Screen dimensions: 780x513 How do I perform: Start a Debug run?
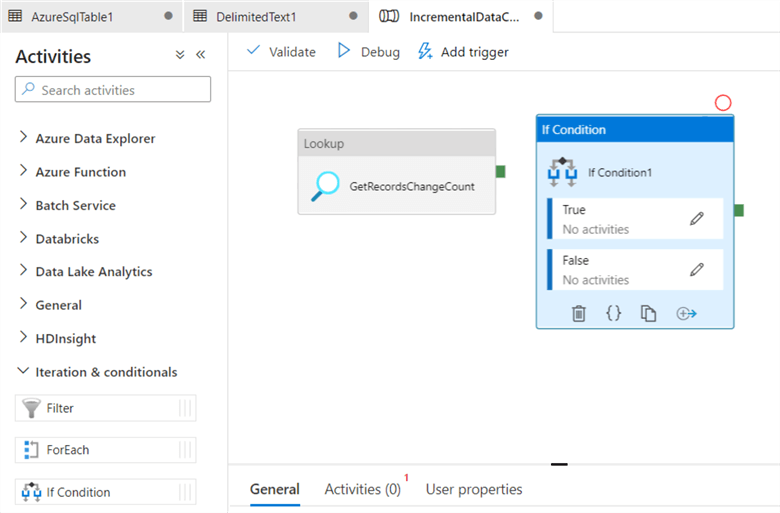pyautogui.click(x=369, y=52)
